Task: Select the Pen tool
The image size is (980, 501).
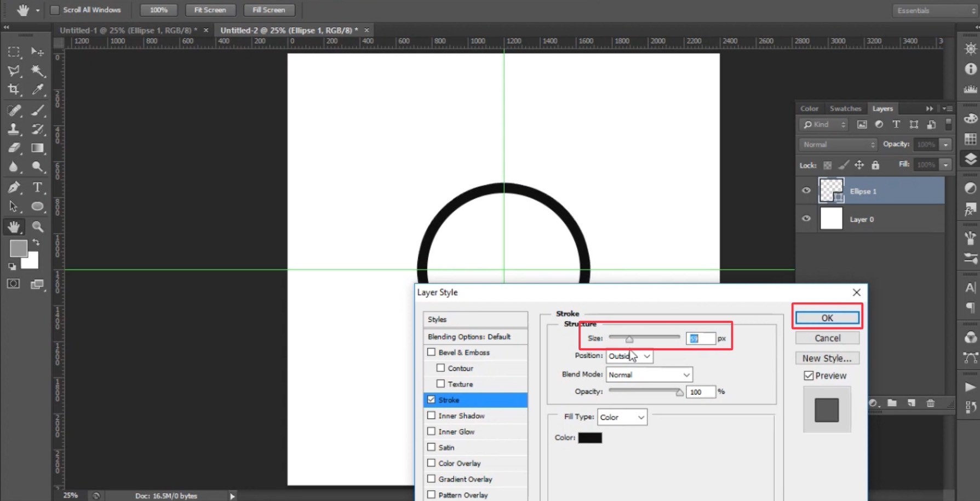Action: [x=14, y=188]
